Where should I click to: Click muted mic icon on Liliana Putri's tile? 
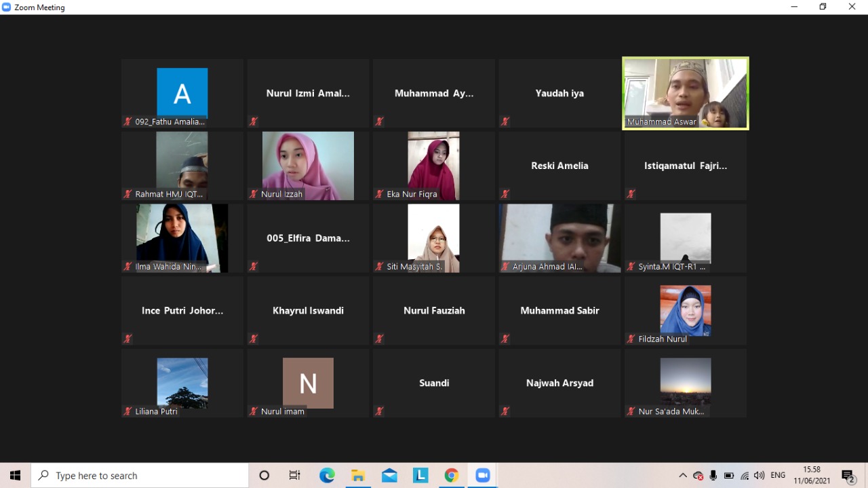coord(127,411)
